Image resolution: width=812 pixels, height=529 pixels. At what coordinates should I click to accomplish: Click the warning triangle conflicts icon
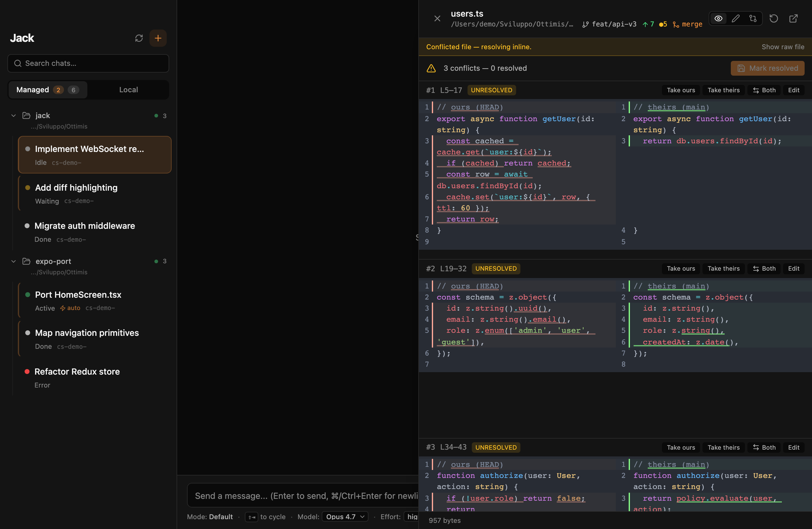click(431, 68)
